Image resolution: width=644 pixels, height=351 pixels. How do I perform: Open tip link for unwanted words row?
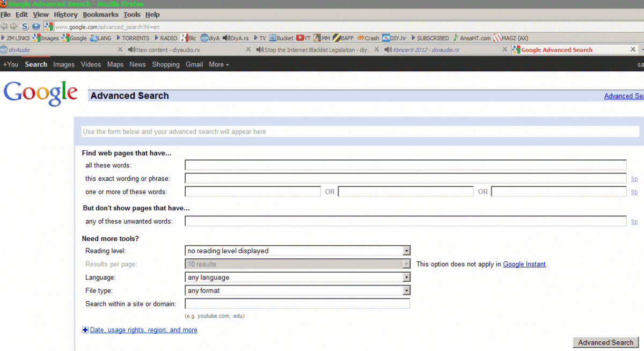click(634, 221)
